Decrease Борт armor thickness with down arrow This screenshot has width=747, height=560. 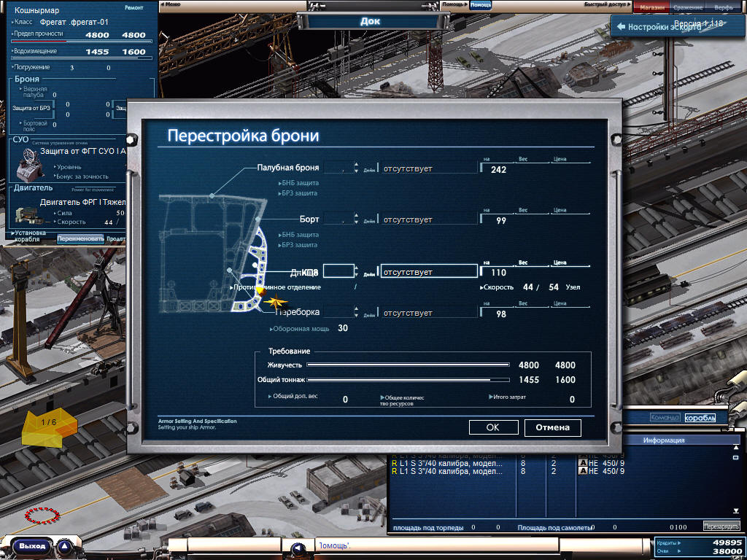(x=356, y=222)
